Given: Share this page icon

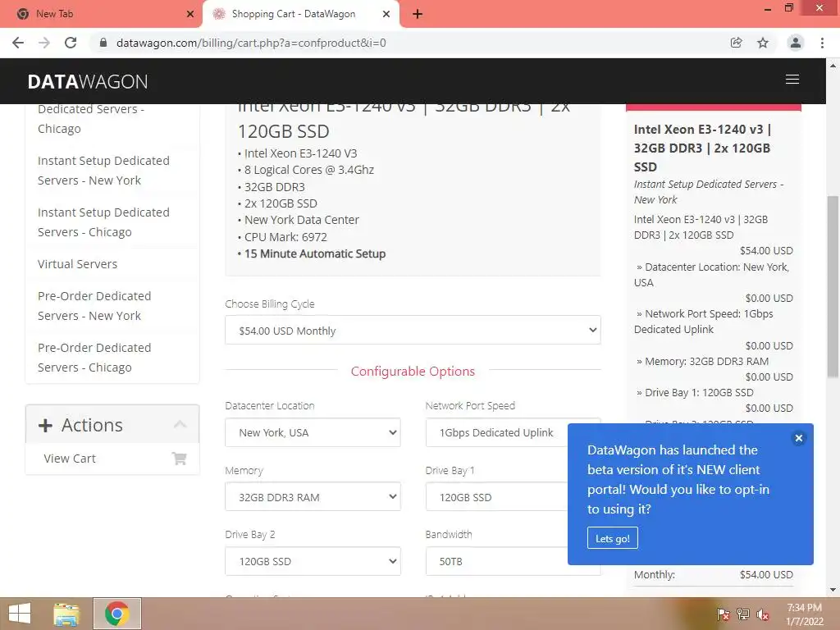Looking at the screenshot, I should 736,43.
